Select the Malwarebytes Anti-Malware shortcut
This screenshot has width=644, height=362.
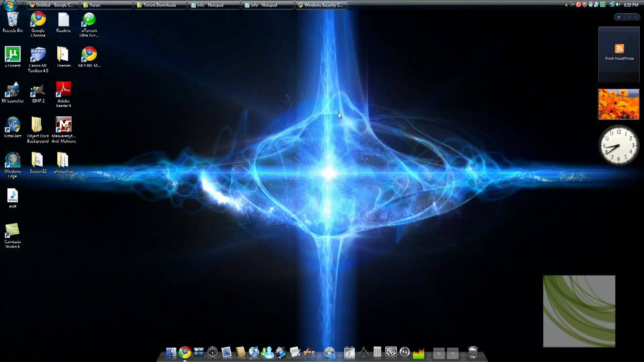click(63, 130)
